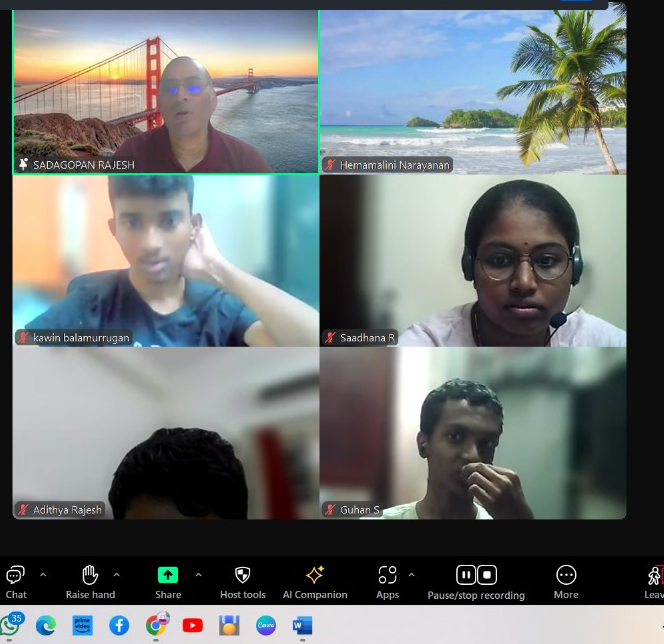The height and width of the screenshot is (644, 664).
Task: Stop the meeting recording
Action: click(487, 575)
